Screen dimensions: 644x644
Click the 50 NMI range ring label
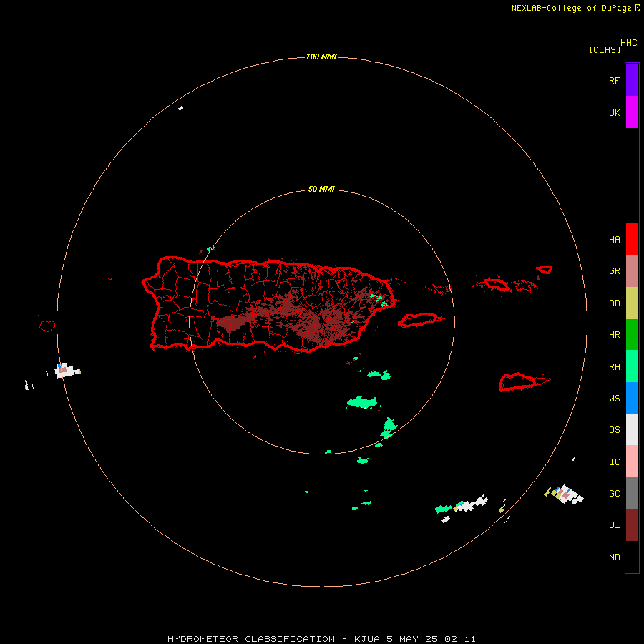(321, 189)
